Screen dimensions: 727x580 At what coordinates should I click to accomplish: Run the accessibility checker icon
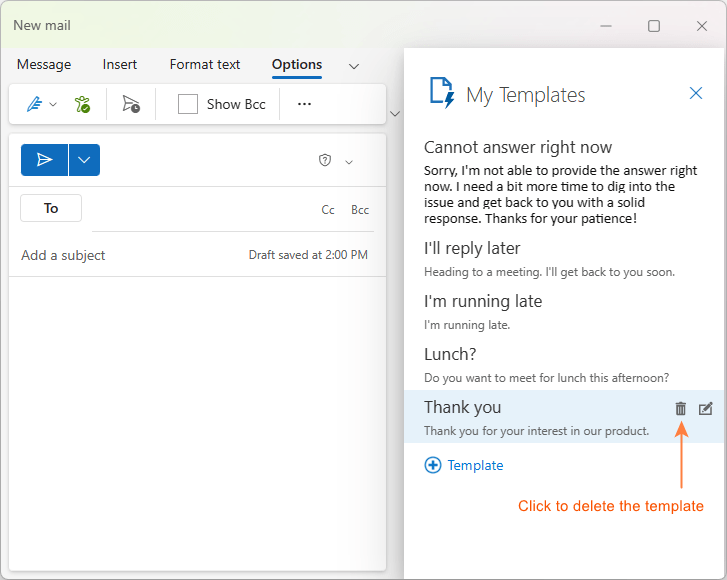pos(82,104)
